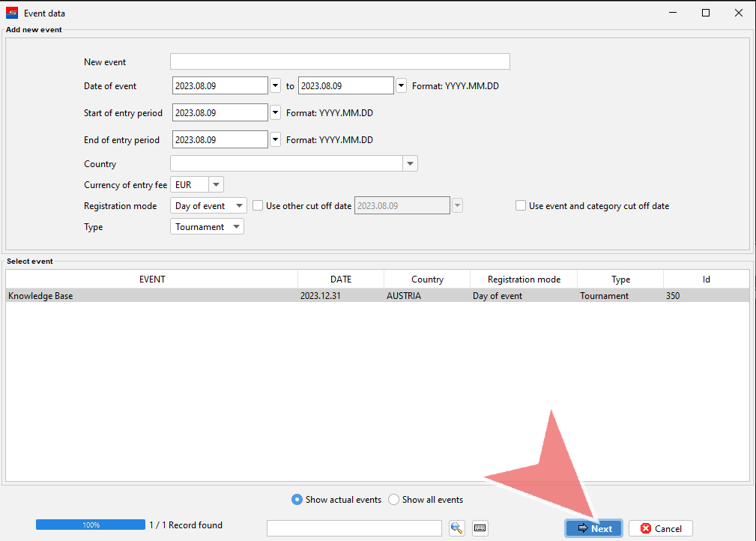This screenshot has width=756, height=541.
Task: Click the app icon in title bar
Action: point(11,13)
